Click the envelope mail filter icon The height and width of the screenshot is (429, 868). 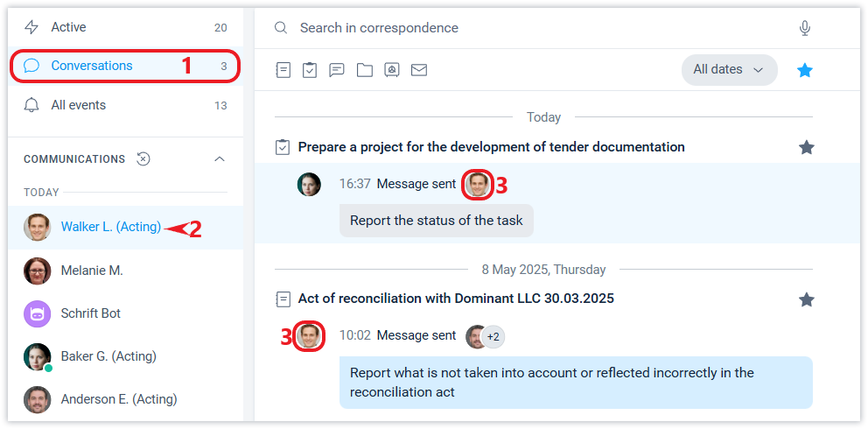pos(419,70)
